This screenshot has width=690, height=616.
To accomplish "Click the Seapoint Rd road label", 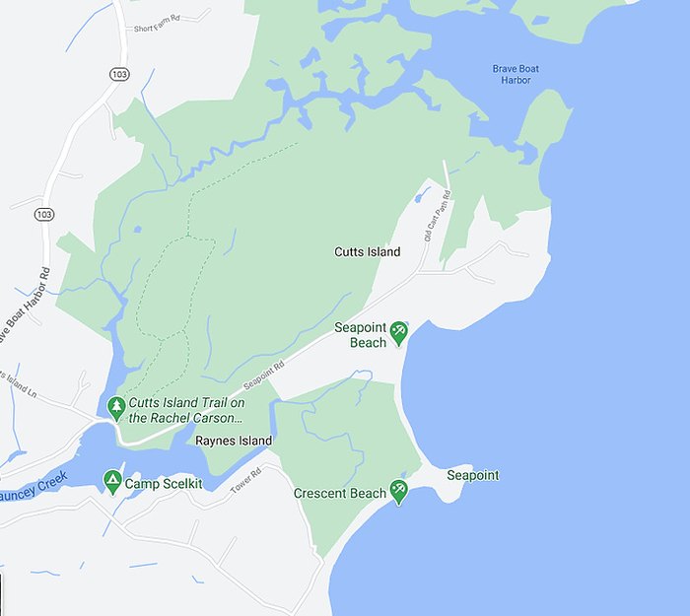I will (x=263, y=376).
